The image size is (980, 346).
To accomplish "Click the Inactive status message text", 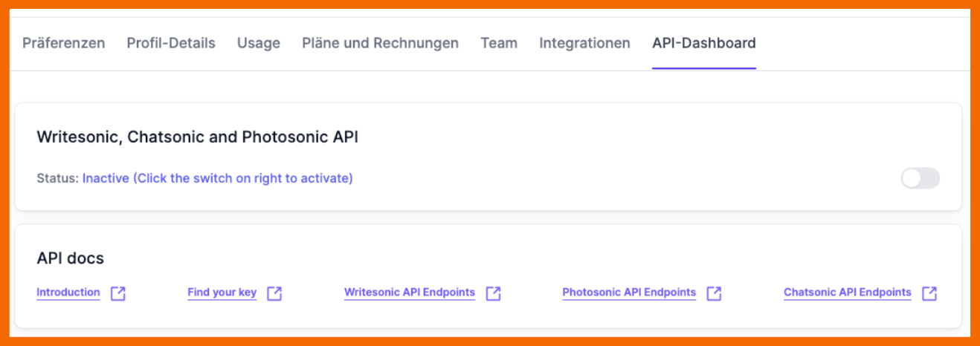I will (217, 179).
